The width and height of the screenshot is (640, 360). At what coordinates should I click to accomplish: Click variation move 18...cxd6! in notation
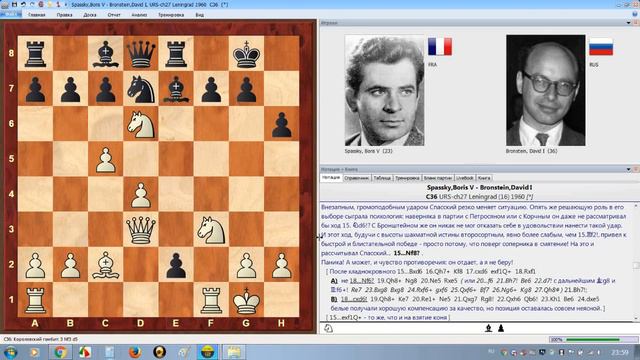click(355, 299)
